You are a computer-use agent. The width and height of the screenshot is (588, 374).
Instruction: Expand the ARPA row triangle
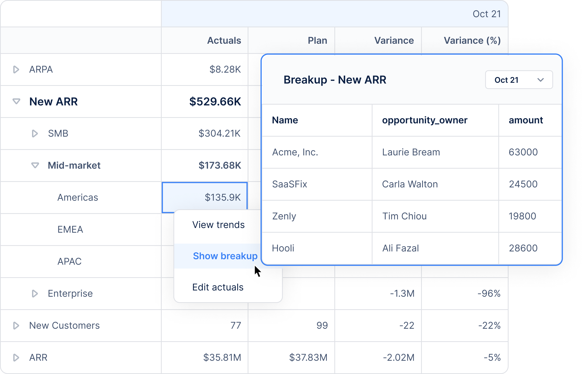point(16,69)
